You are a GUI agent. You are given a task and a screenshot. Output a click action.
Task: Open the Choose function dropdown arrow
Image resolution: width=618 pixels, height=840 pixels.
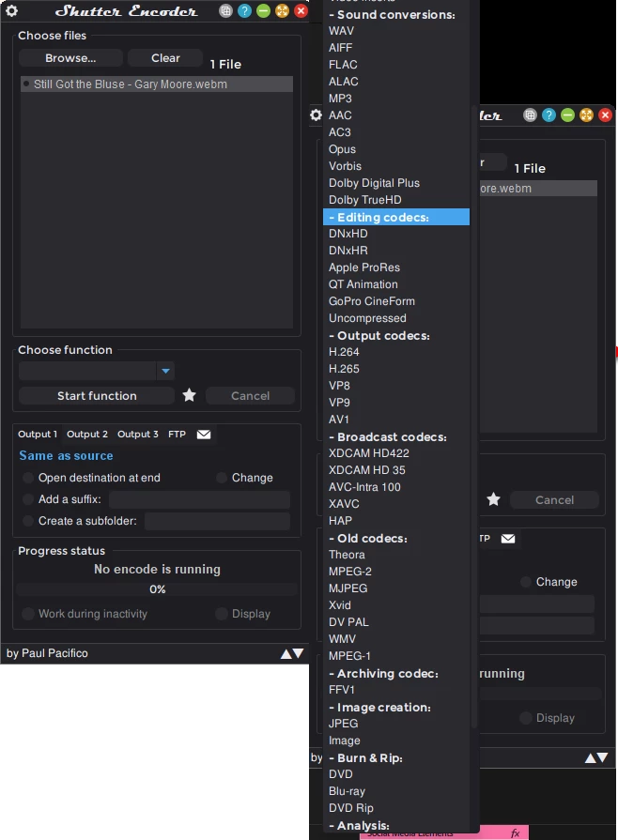click(x=165, y=371)
